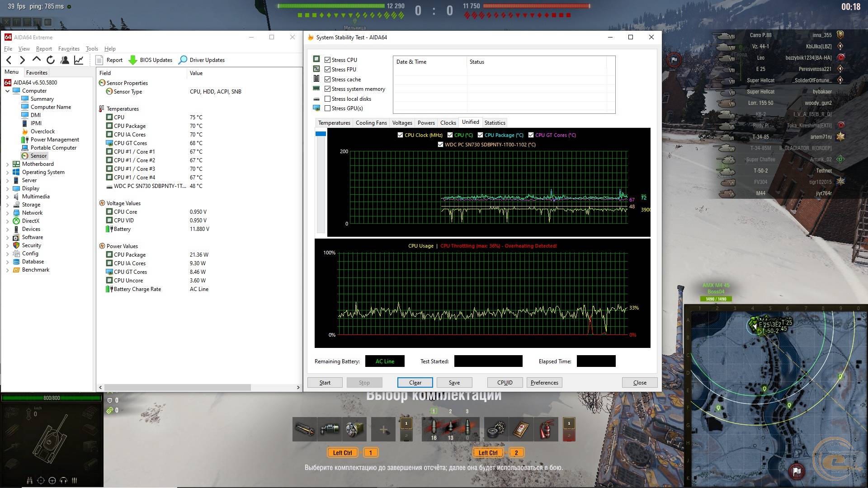
Task: Open Driver Updates magnifier icon
Action: click(183, 60)
